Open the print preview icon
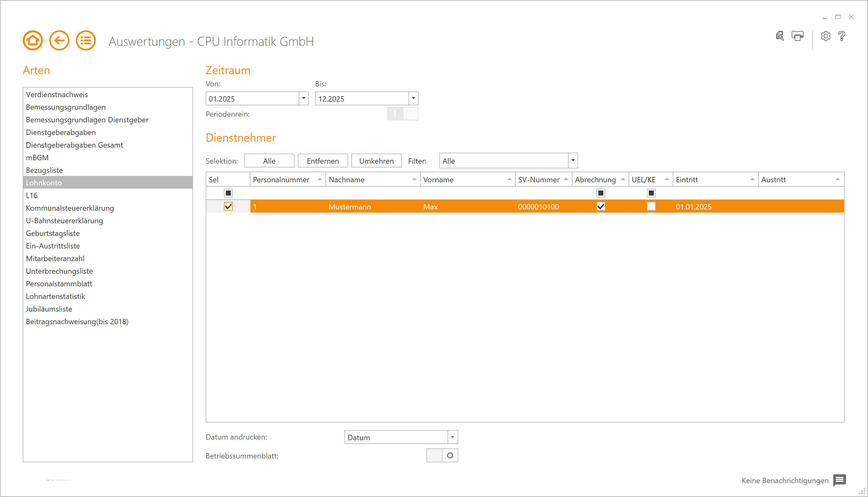The width and height of the screenshot is (868, 497). point(780,36)
